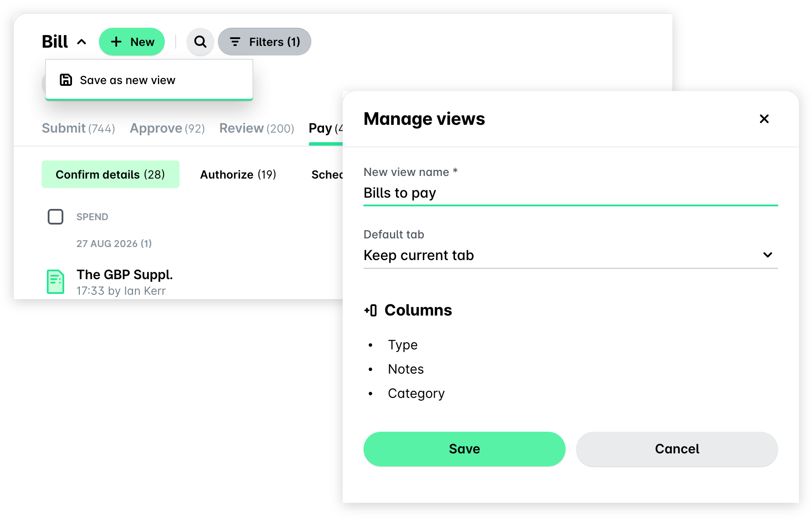Screen dimensions: 812x521
Task: Click the Type column entry
Action: (x=403, y=345)
